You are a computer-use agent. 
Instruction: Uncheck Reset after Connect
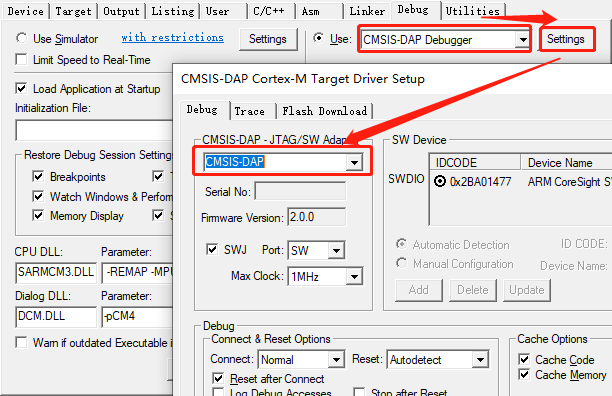218,378
